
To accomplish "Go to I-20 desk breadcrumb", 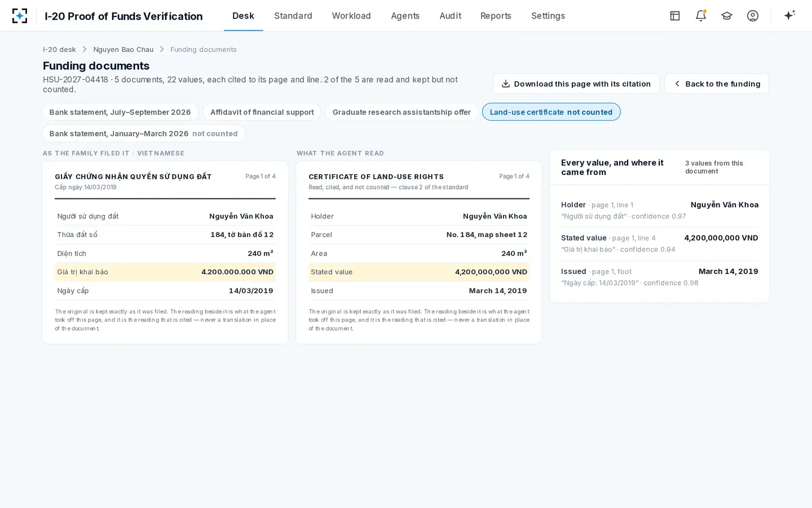I will coord(59,50).
